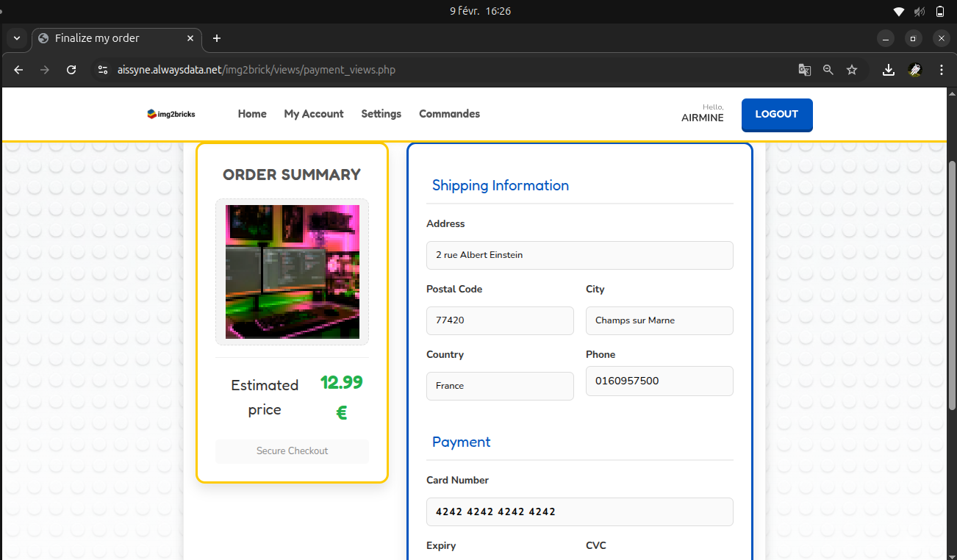Click the translate page icon

[805, 70]
